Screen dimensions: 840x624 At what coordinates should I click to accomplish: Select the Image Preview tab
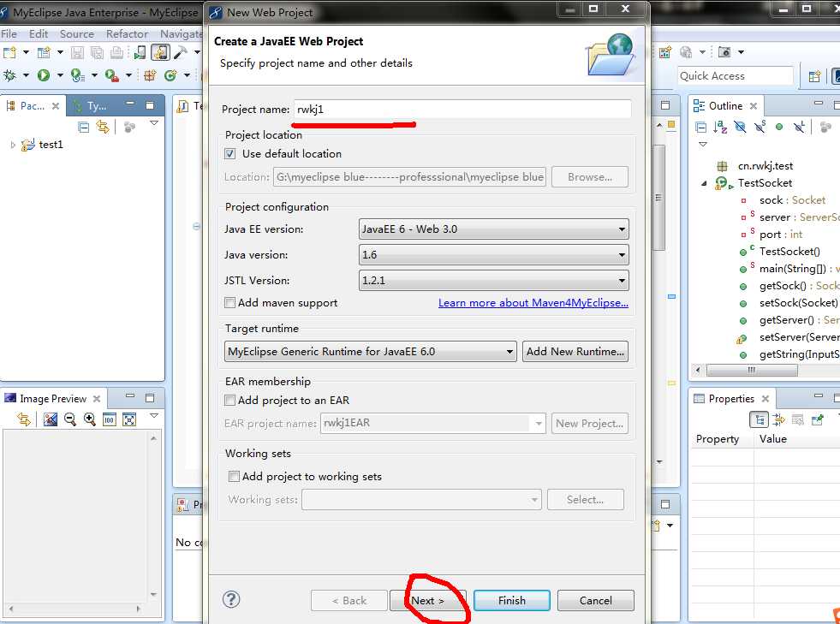(52, 399)
